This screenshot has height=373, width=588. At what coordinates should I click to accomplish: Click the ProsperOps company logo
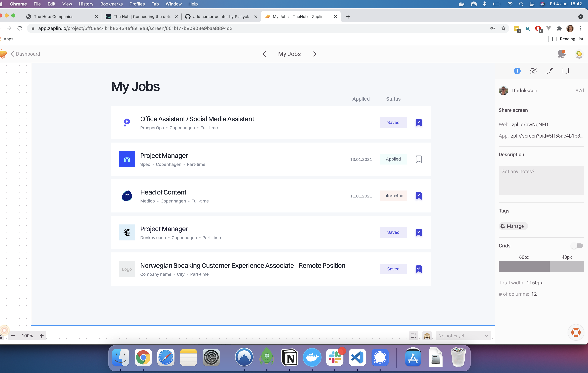pos(127,123)
